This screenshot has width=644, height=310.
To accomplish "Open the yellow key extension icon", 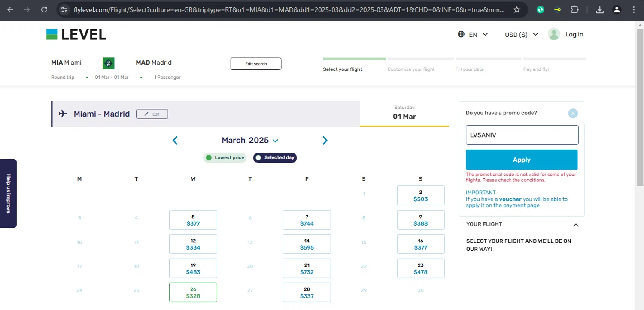I will [x=557, y=9].
